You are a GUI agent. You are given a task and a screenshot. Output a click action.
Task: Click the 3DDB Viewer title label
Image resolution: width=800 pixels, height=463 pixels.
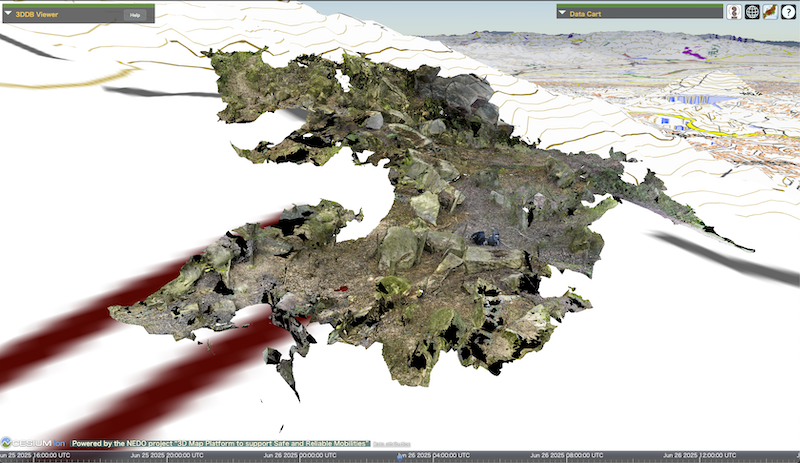(37, 14)
